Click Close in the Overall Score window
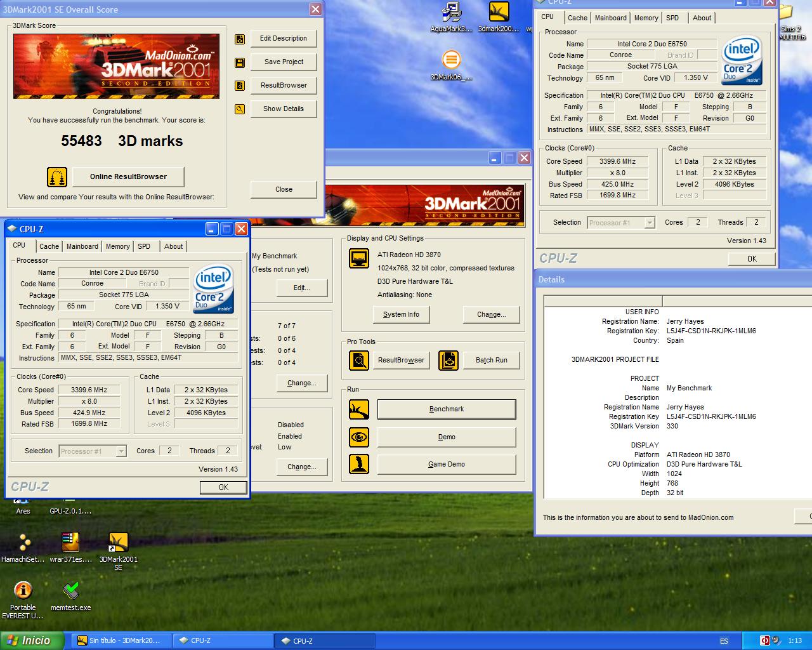This screenshot has height=650, width=812. pyautogui.click(x=284, y=189)
